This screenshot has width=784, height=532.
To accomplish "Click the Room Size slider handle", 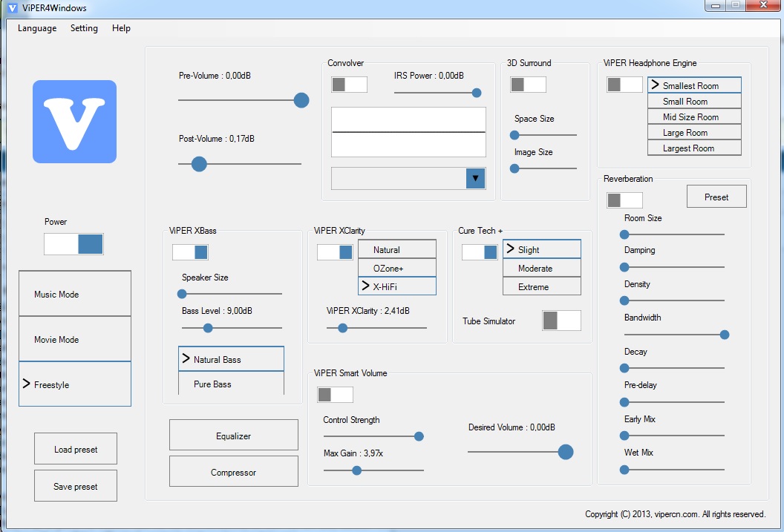I will (624, 234).
